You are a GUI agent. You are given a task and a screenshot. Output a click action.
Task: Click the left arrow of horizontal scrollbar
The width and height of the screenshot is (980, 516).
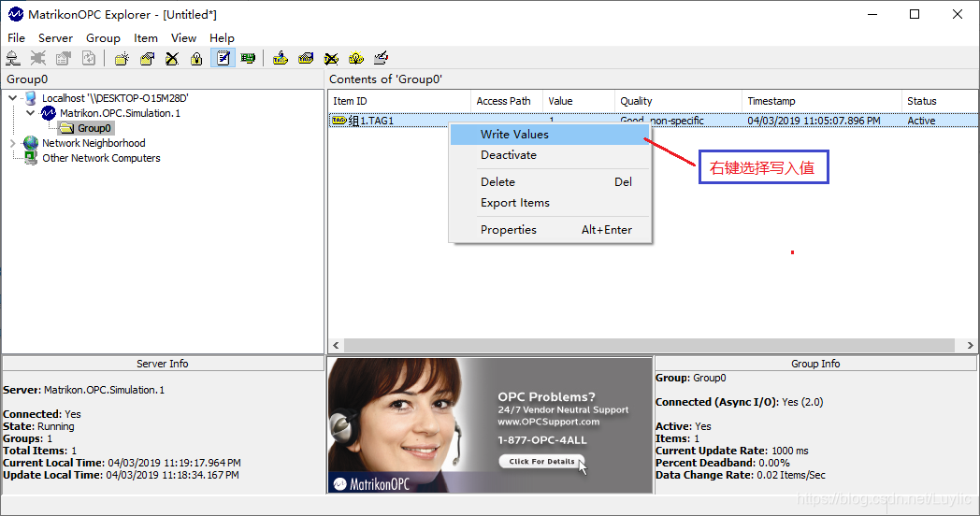click(337, 346)
